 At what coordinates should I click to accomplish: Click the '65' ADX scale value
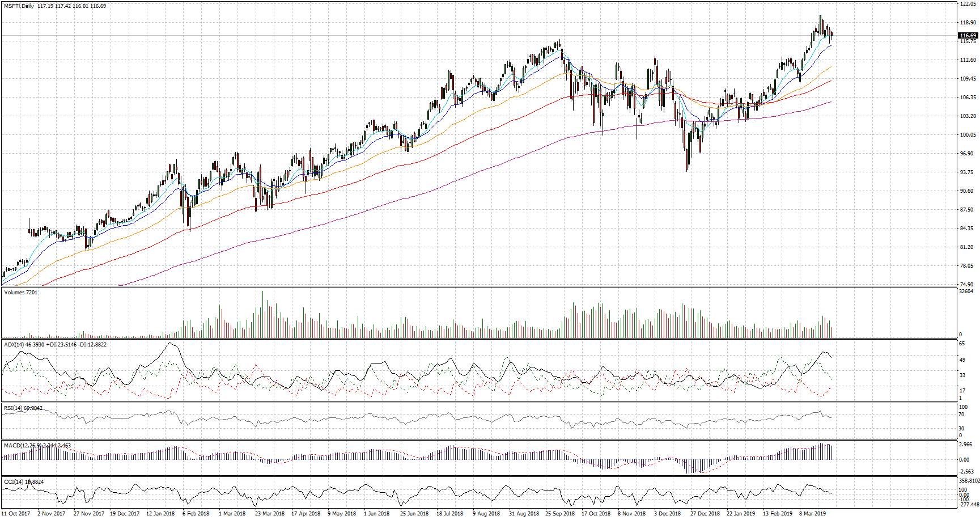pos(962,344)
